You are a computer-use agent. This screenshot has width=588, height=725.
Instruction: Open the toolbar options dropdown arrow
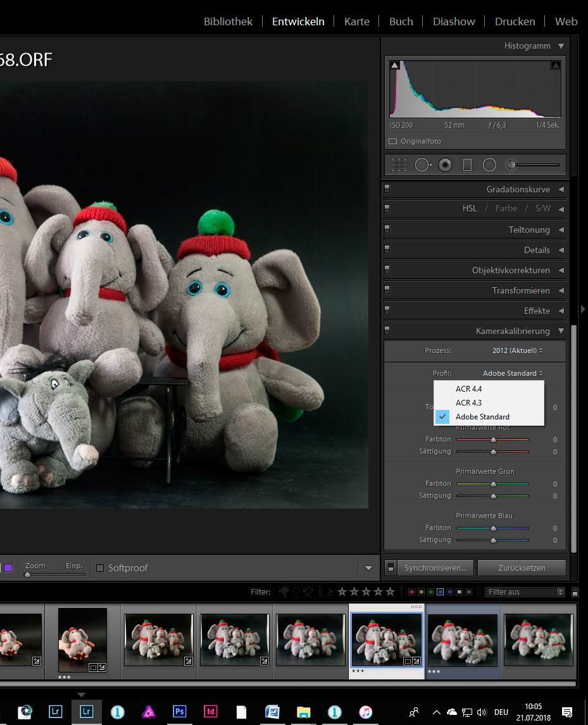tap(369, 568)
